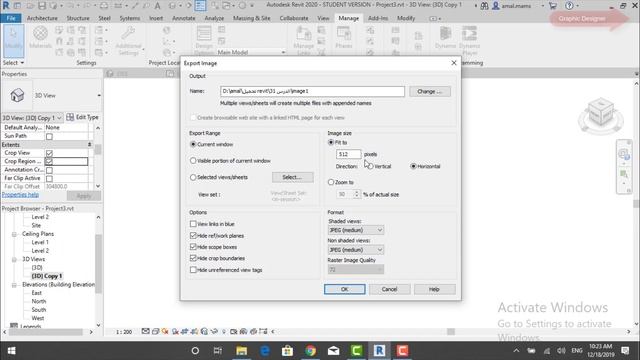640x360 pixels.
Task: Open Microsoft Store from taskbar
Action: click(287, 351)
